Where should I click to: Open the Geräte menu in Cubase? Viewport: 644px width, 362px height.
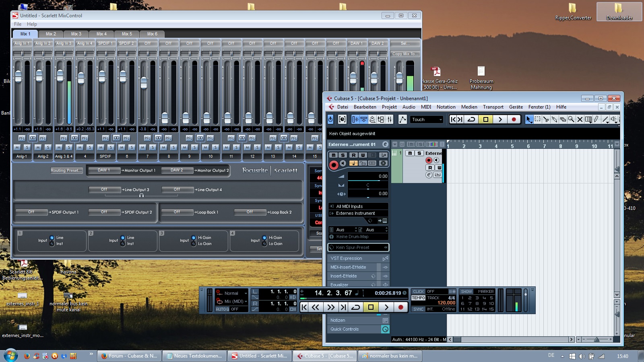[516, 107]
